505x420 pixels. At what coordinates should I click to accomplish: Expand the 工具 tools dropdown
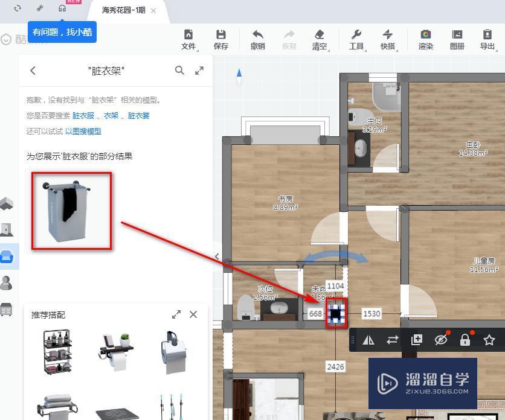(357, 39)
